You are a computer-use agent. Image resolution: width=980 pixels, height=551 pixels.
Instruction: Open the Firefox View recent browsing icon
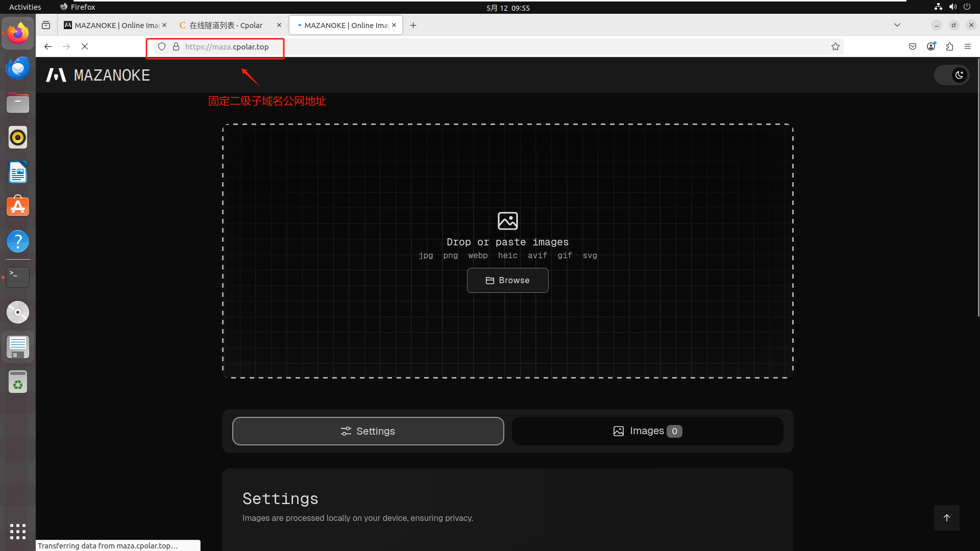click(46, 25)
